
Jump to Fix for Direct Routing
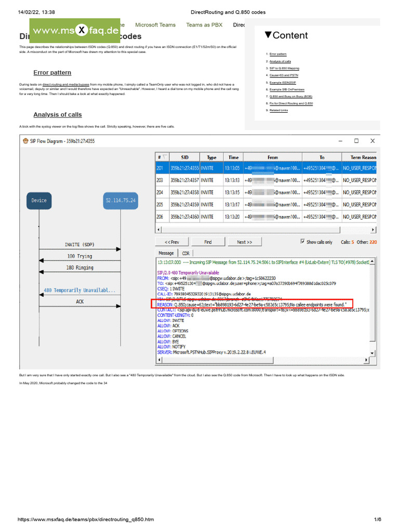tap(291, 103)
